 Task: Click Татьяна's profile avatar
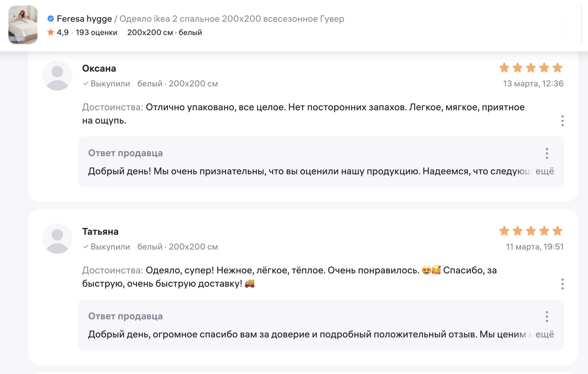57,239
